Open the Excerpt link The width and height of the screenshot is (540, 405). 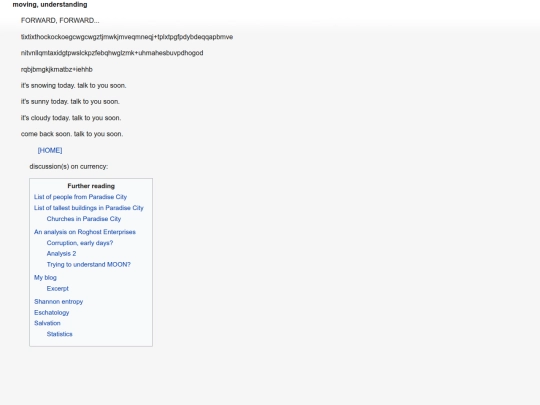pos(58,289)
